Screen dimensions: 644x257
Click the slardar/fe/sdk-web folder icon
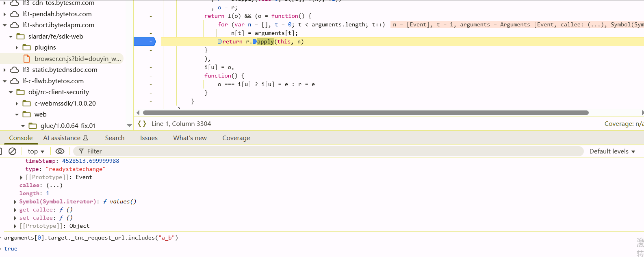tap(21, 37)
